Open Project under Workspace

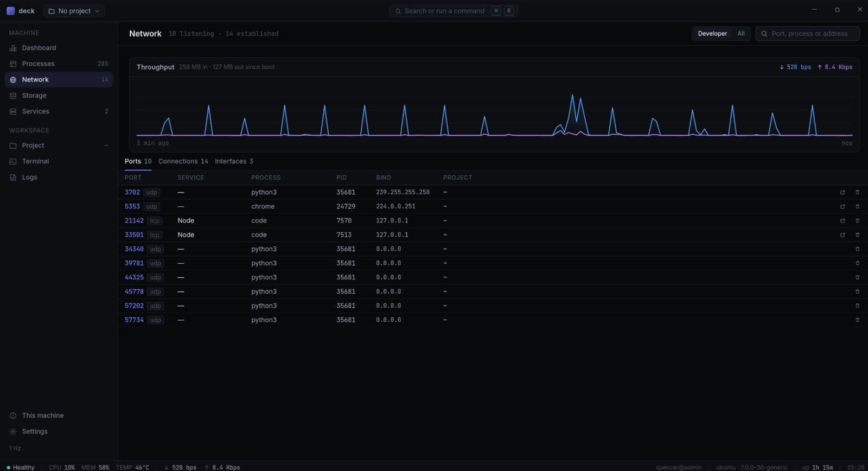pos(59,145)
